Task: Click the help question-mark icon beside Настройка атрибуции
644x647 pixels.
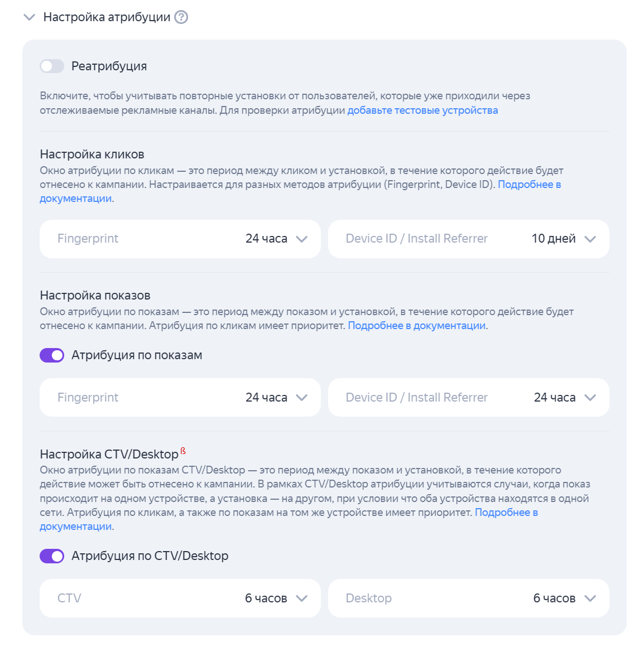Action: click(x=181, y=17)
